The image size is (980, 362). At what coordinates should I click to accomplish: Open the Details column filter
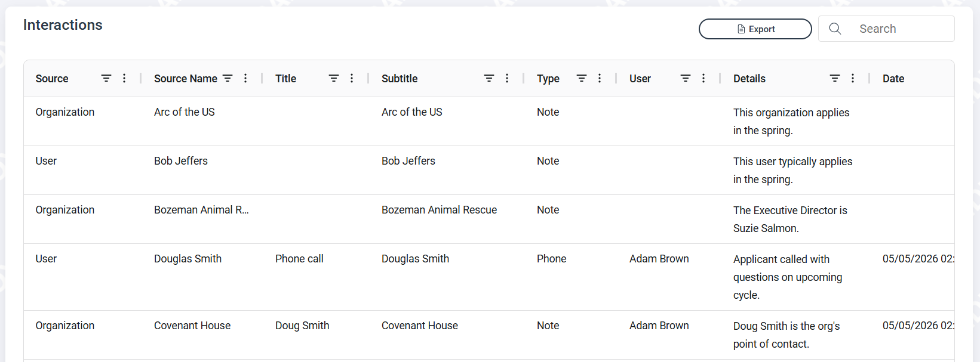pos(835,78)
